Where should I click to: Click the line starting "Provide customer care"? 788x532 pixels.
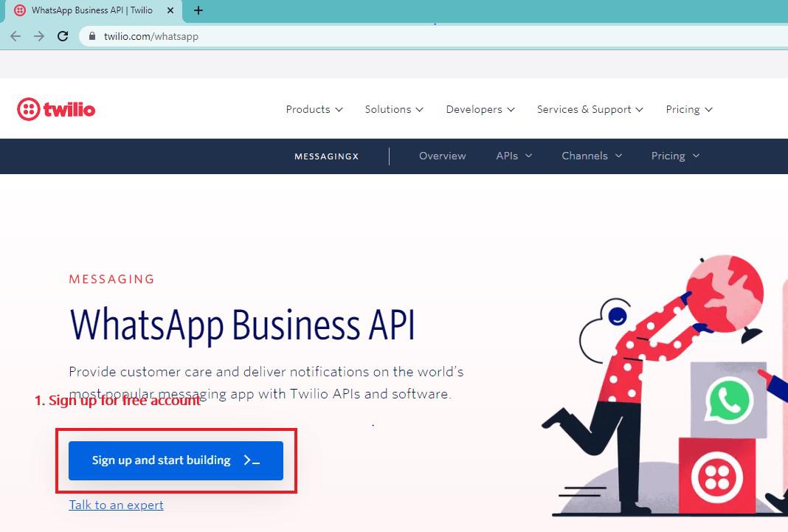click(266, 372)
